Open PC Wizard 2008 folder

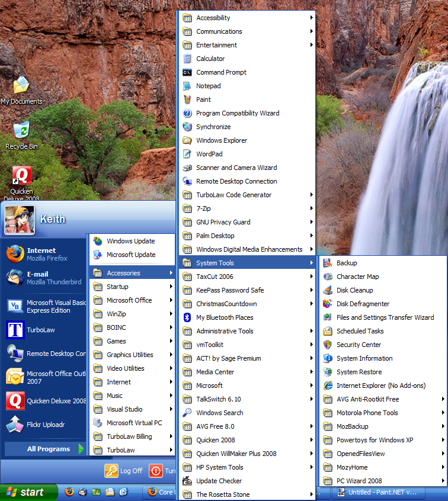[x=383, y=481]
